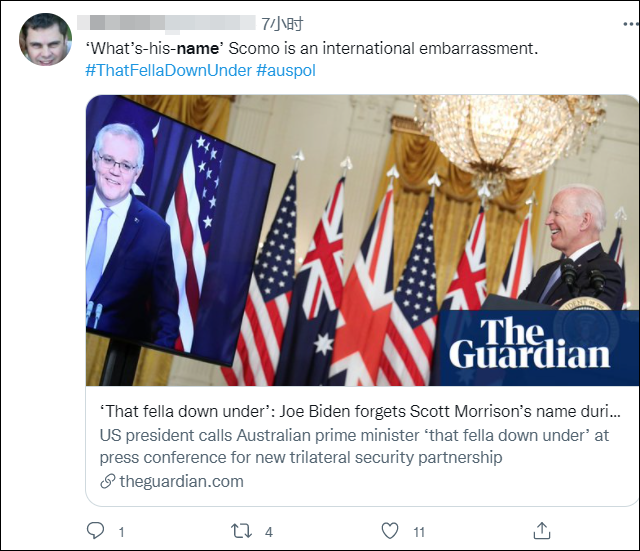Screen dimensions: 640x551
Task: Open the three-dot more options menu
Action: (x=631, y=24)
